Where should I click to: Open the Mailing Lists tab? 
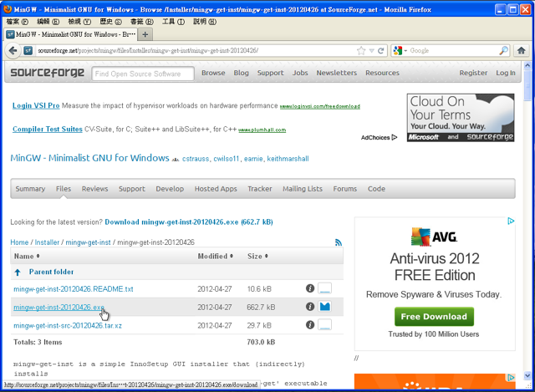point(303,189)
